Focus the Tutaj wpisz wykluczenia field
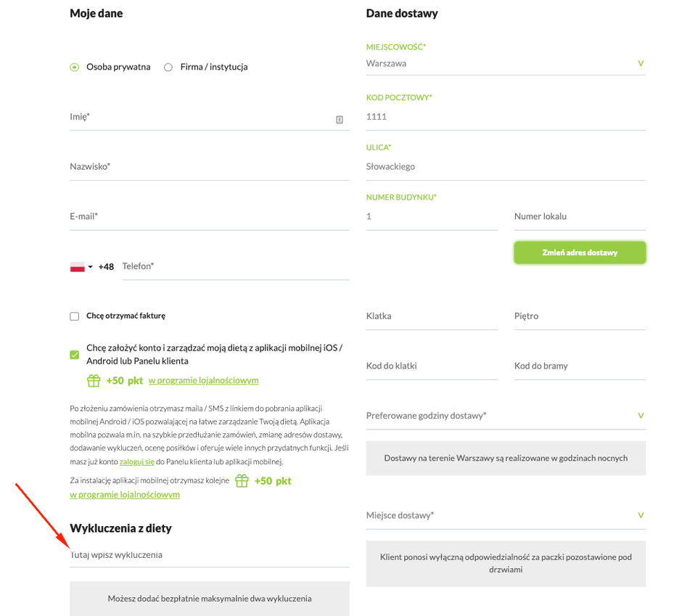This screenshot has height=616, width=695. click(x=209, y=555)
